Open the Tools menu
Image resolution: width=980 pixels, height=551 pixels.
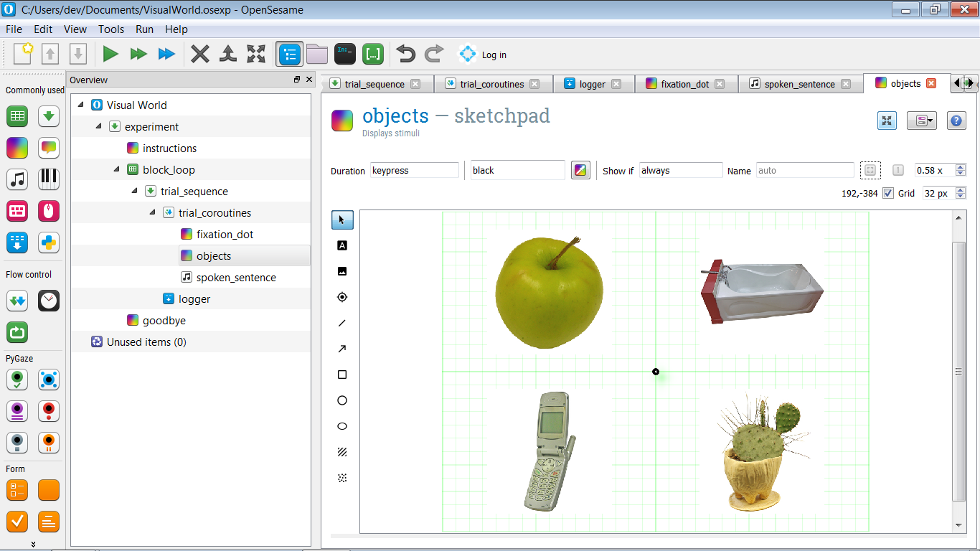tap(111, 29)
